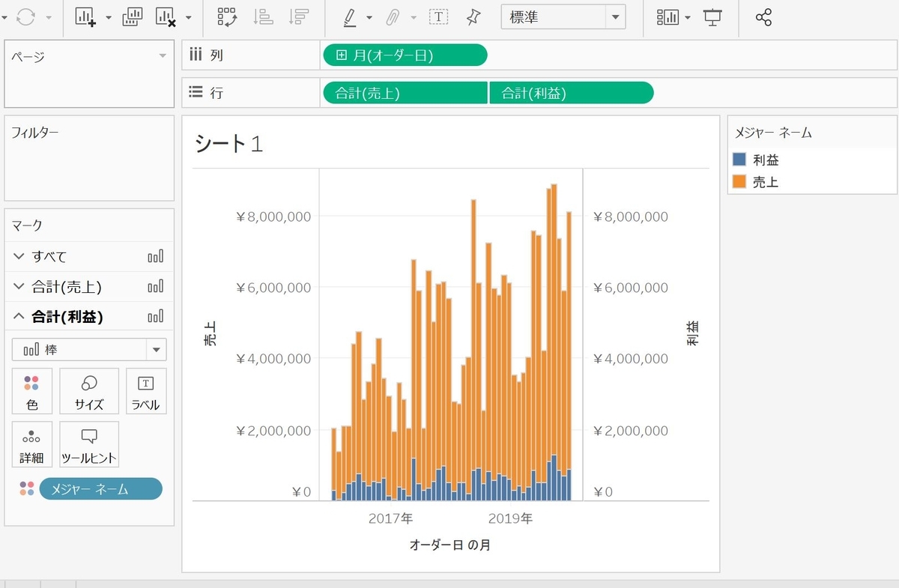The height and width of the screenshot is (588, 899).
Task: Collapse the 合計(利益) marks section
Action: pos(19,316)
